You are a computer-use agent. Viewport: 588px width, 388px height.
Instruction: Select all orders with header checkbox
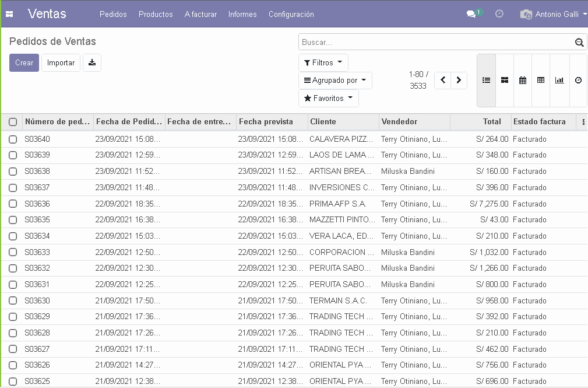click(13, 122)
